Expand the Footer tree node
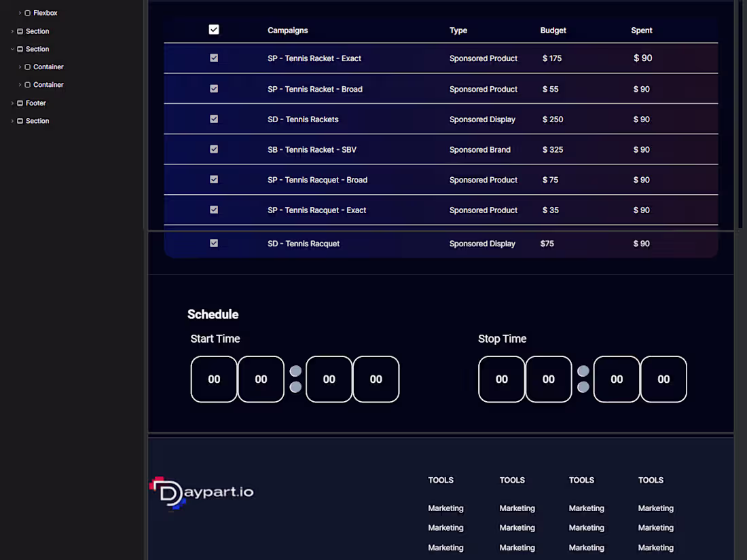 [x=12, y=102]
